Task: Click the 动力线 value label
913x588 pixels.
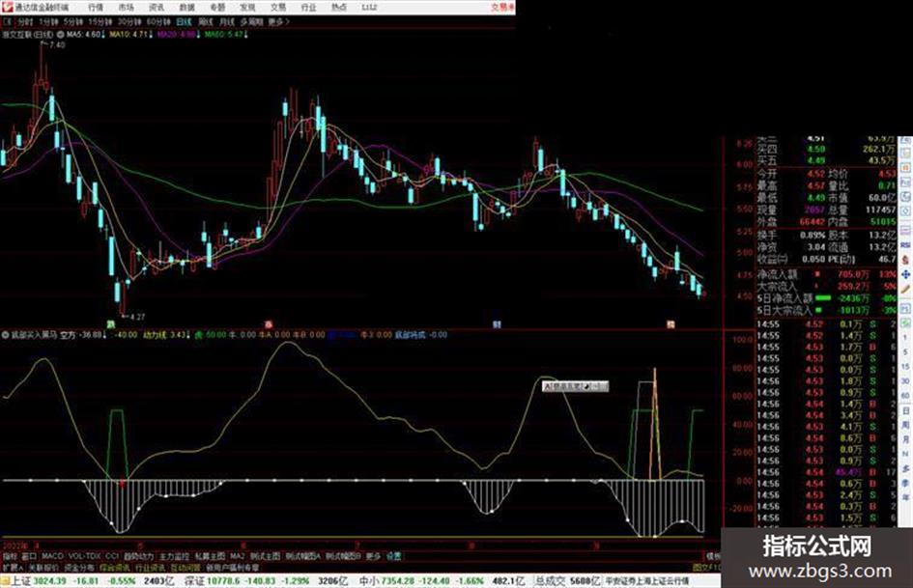Action: pos(166,335)
